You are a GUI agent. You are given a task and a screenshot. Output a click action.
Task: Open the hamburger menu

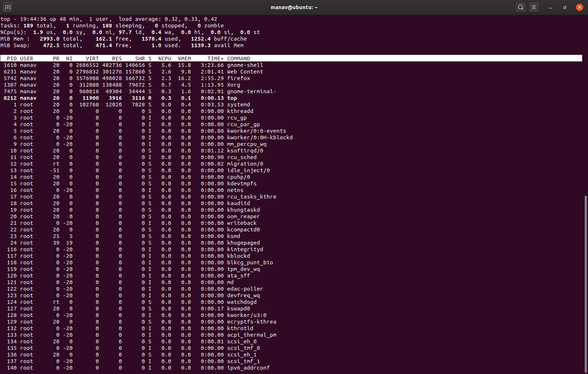pos(534,7)
